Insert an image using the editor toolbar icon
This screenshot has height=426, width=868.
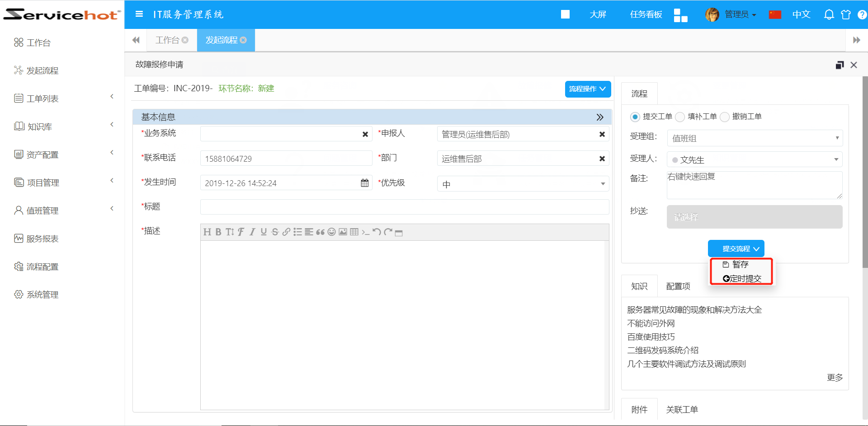pos(343,232)
